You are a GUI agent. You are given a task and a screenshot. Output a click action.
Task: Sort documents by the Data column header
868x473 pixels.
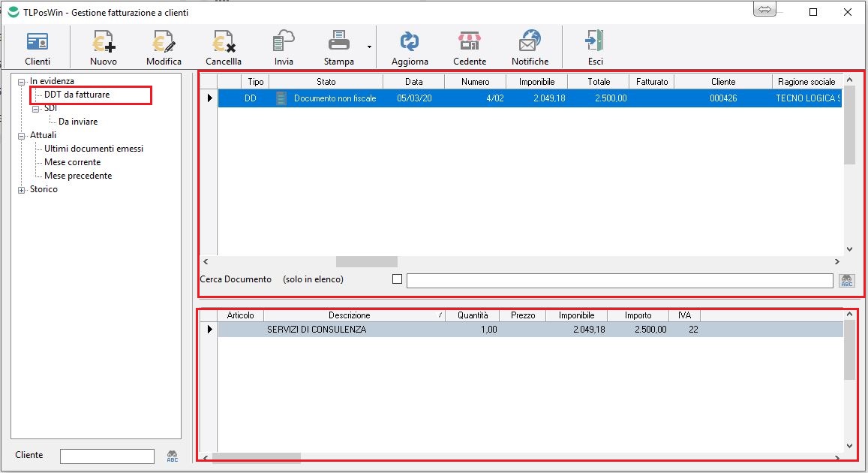coord(413,81)
